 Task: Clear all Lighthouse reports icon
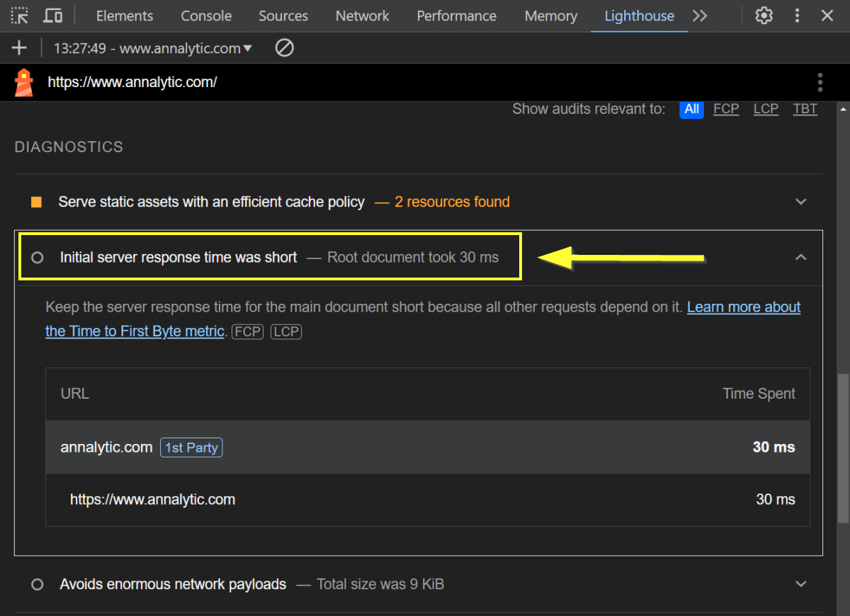point(284,48)
